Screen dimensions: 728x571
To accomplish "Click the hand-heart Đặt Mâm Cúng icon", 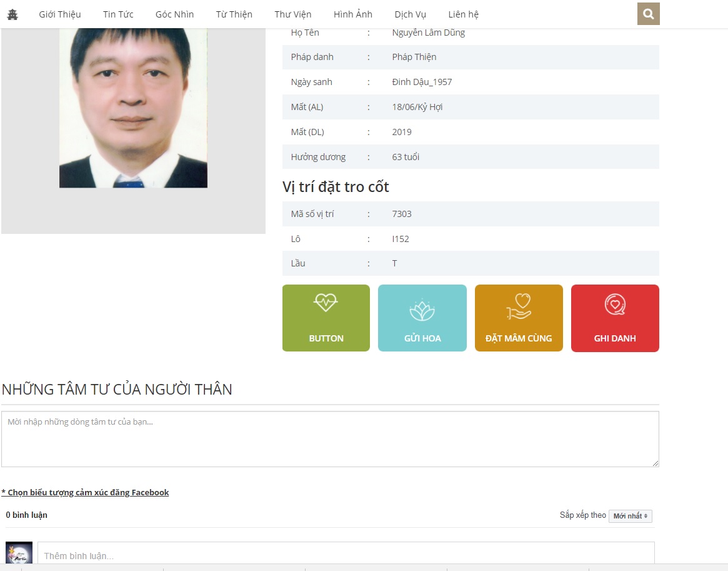I will click(x=519, y=306).
